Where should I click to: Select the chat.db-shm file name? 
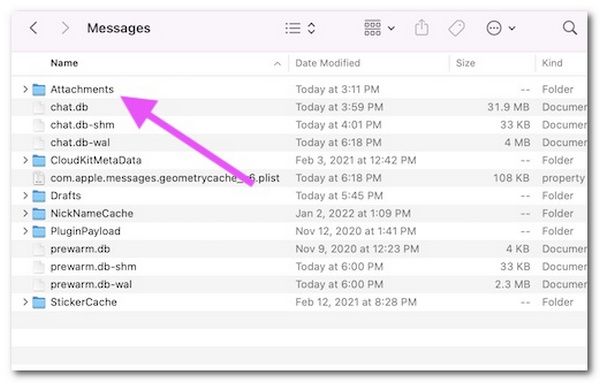82,125
